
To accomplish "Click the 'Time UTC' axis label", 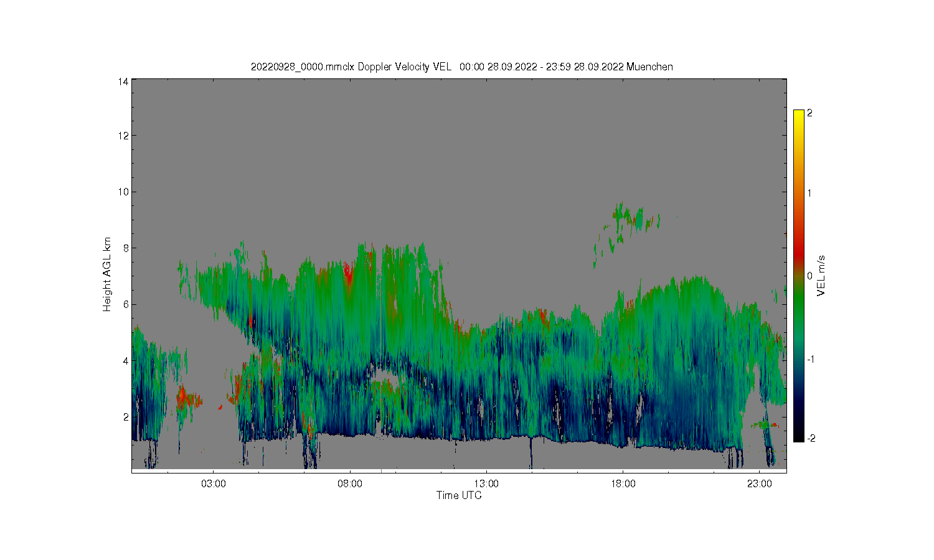I will pyautogui.click(x=459, y=495).
